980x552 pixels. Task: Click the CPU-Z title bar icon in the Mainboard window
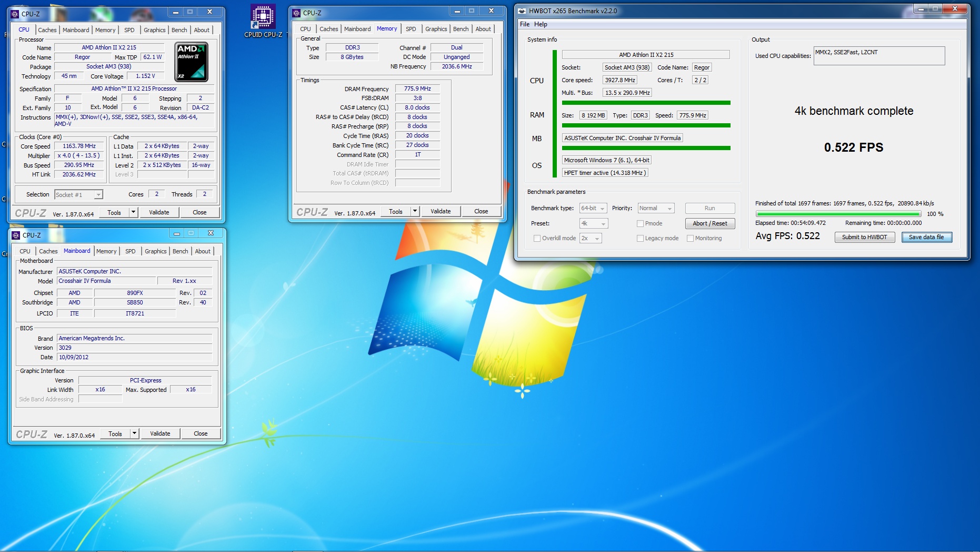coord(16,235)
